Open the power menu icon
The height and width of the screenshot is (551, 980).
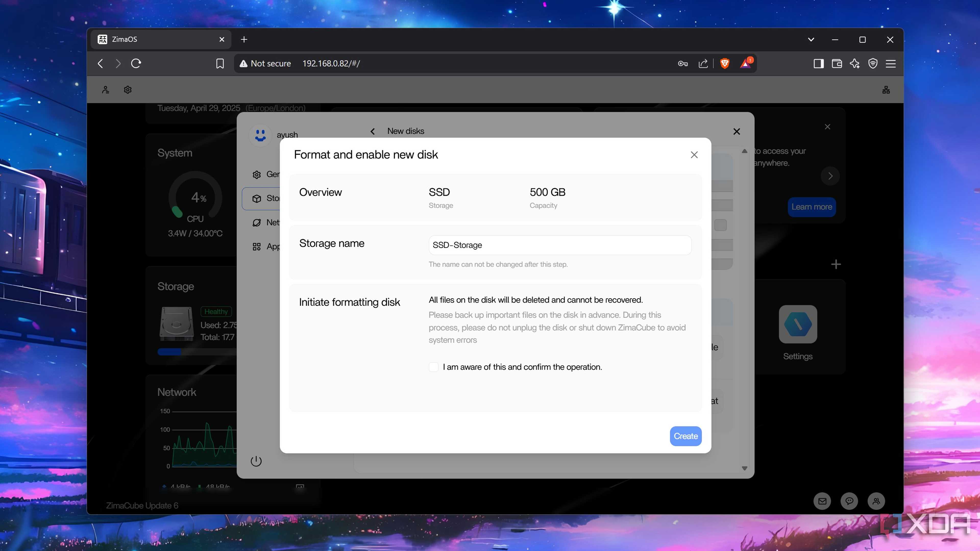coord(256,461)
